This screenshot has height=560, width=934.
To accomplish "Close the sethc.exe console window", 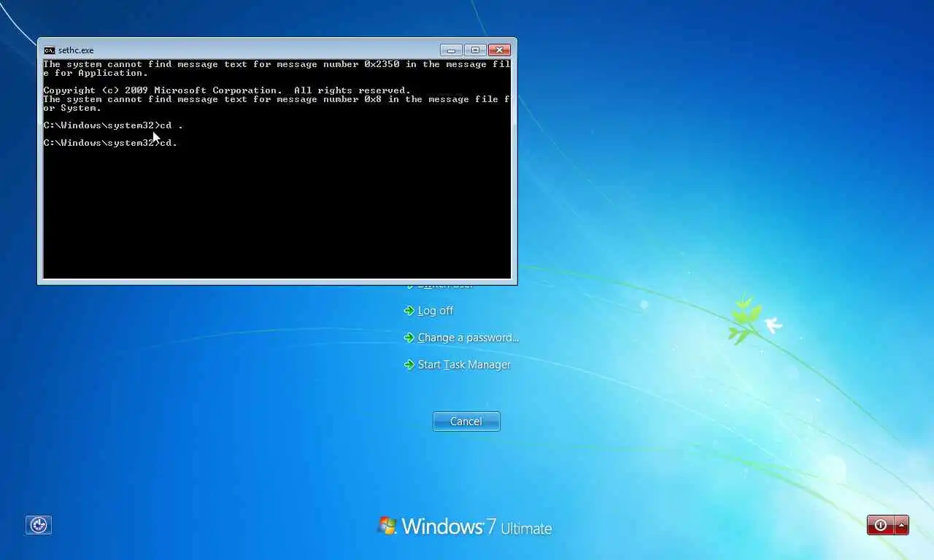I will [x=499, y=50].
